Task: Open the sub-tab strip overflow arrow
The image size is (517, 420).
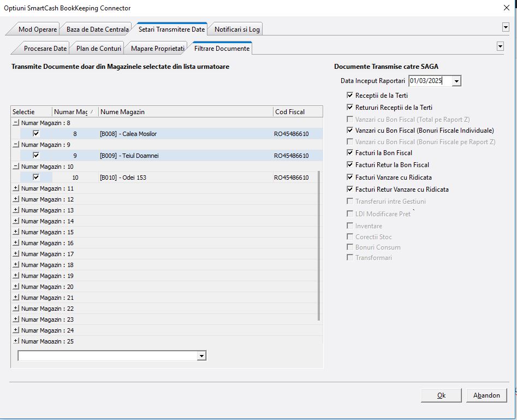Action: point(500,46)
